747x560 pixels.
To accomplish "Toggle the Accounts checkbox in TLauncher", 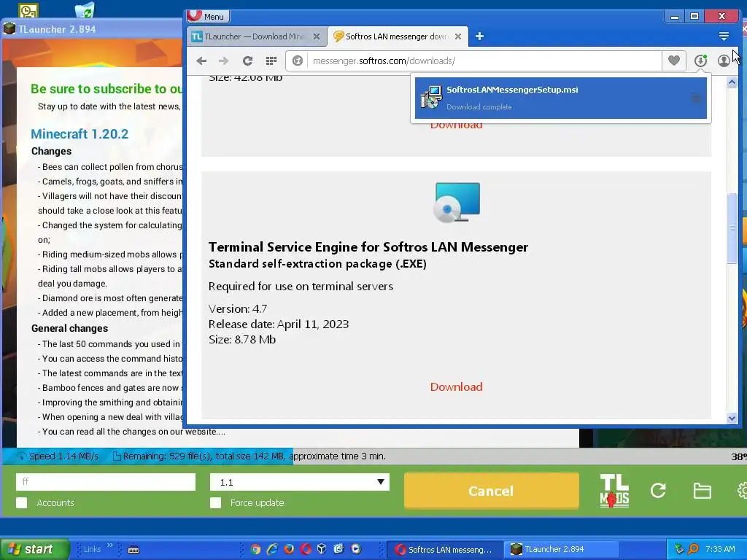I will [21, 503].
